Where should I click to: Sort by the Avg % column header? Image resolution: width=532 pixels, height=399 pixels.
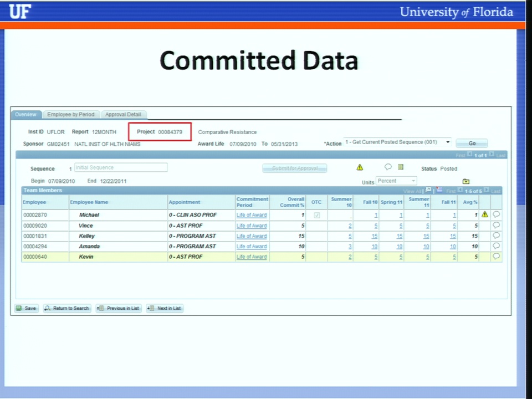click(x=470, y=202)
